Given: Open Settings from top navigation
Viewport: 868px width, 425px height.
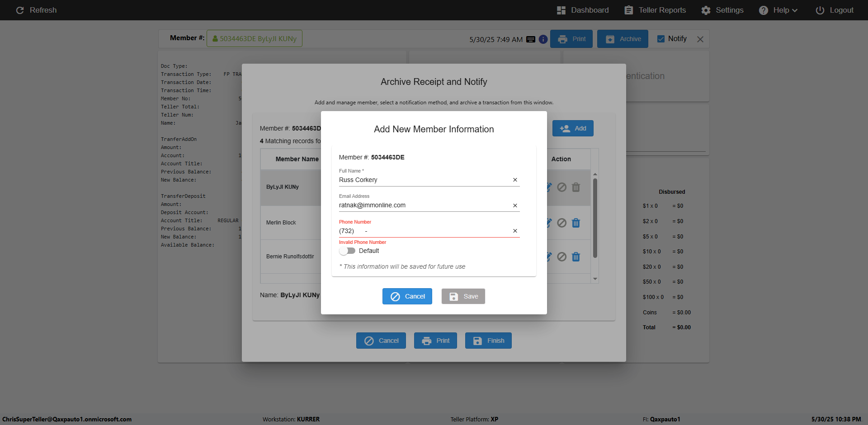Looking at the screenshot, I should click(722, 10).
